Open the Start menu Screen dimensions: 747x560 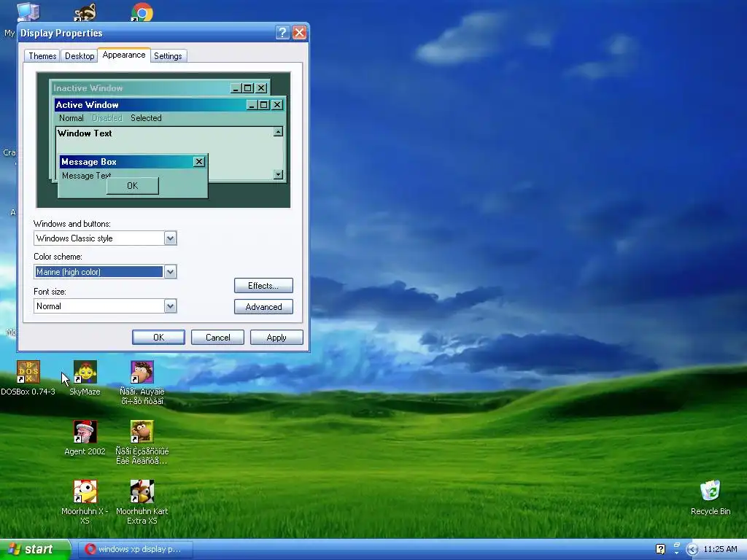tap(35, 549)
